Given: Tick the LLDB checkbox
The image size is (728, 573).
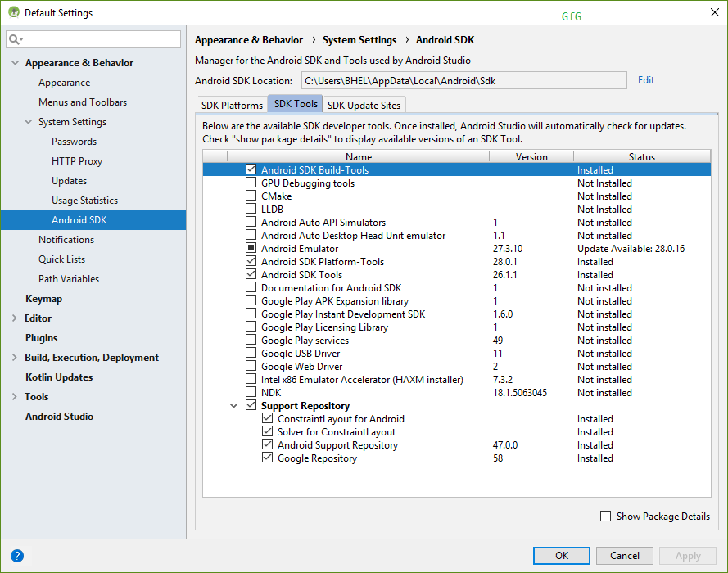Looking at the screenshot, I should 251,209.
